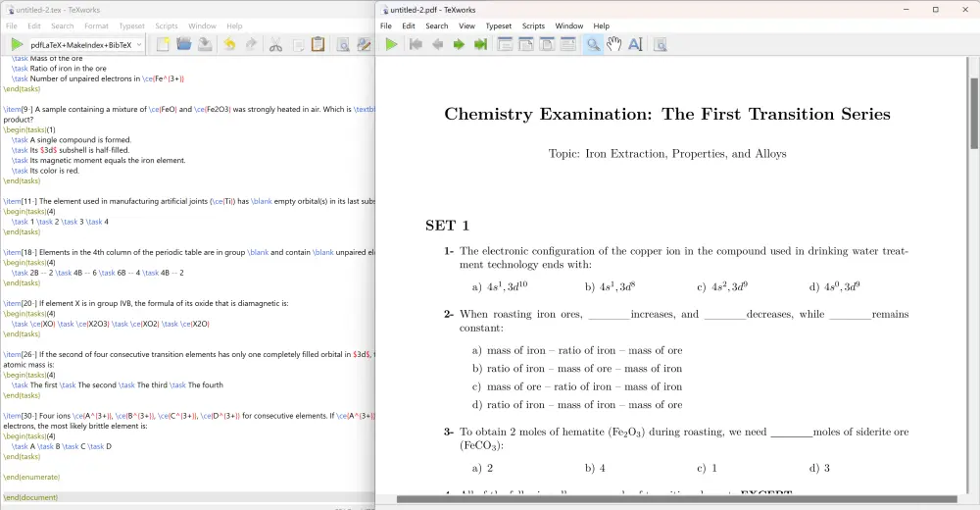Open the Edit menu in the editor window
The image size is (980, 510).
click(x=33, y=25)
